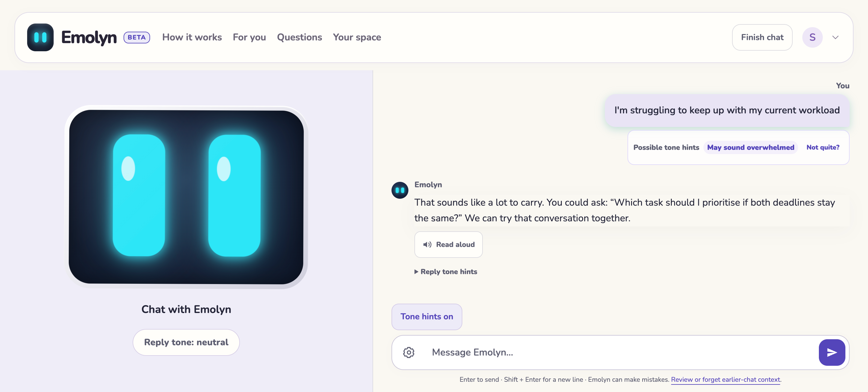
Task: Click the user message about workload
Action: click(727, 111)
